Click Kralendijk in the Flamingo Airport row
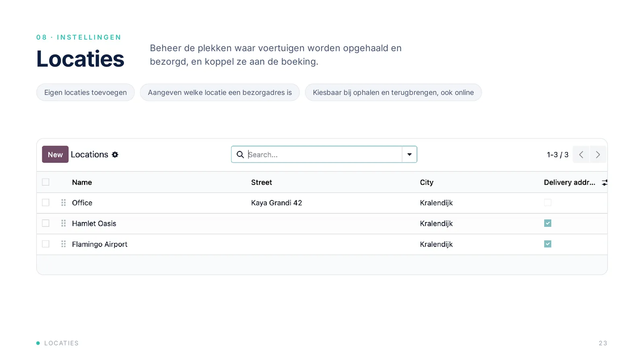The width and height of the screenshot is (644, 362). pyautogui.click(x=436, y=244)
